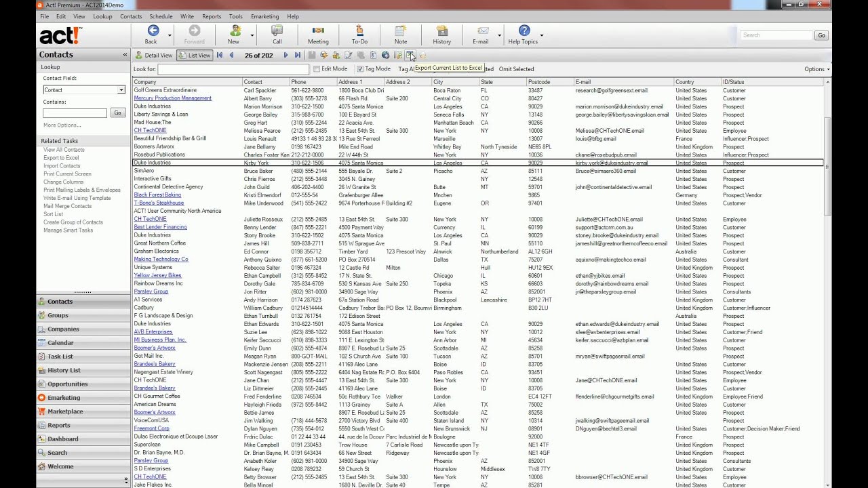Image resolution: width=868 pixels, height=488 pixels.
Task: Open Emarketing in the navigation bar
Action: 83,398
